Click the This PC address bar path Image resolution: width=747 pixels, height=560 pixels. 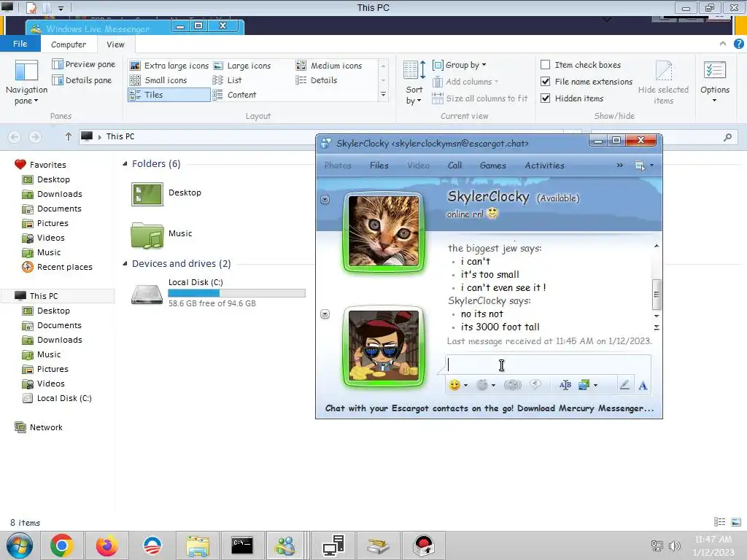point(120,136)
